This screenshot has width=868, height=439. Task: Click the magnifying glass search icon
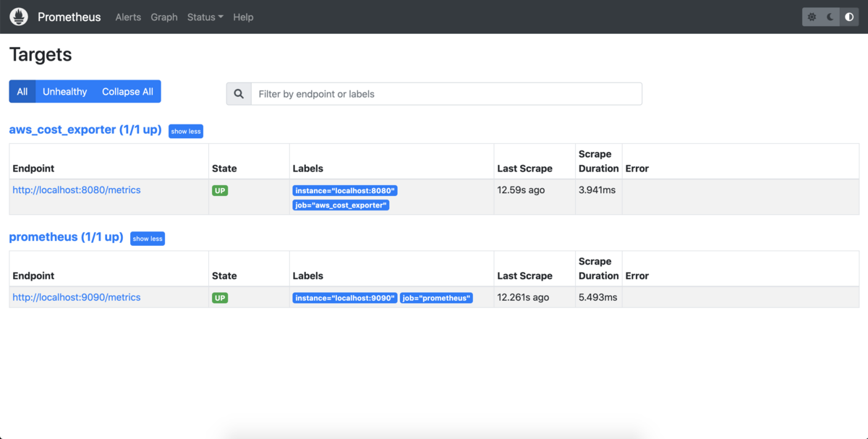tap(239, 94)
